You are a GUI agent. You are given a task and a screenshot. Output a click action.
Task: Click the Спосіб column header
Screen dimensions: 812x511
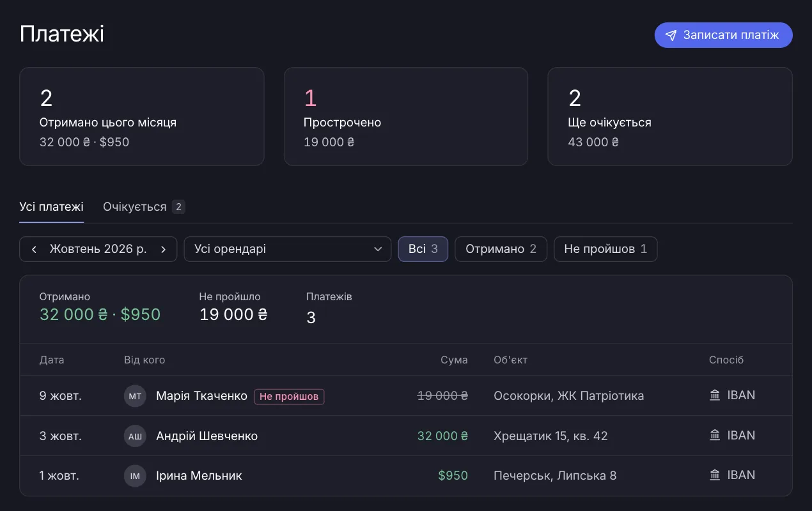click(x=726, y=360)
